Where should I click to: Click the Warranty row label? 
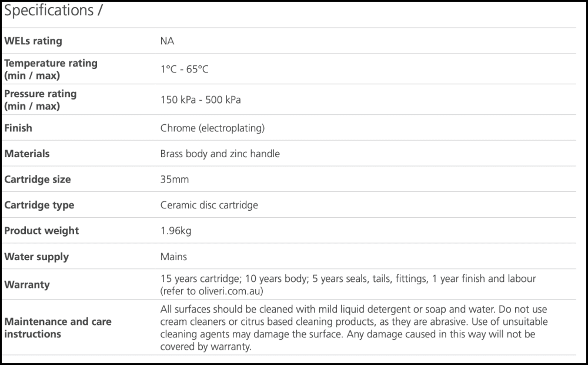click(27, 285)
